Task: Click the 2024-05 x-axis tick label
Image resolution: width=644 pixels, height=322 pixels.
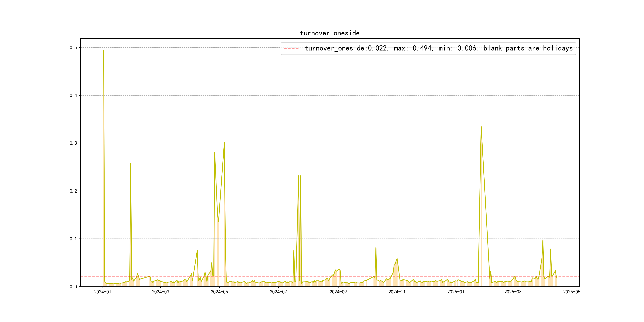Action: pyautogui.click(x=219, y=292)
